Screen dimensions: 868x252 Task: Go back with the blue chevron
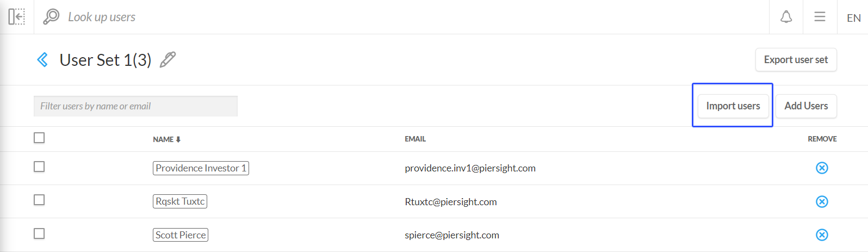[x=42, y=59]
